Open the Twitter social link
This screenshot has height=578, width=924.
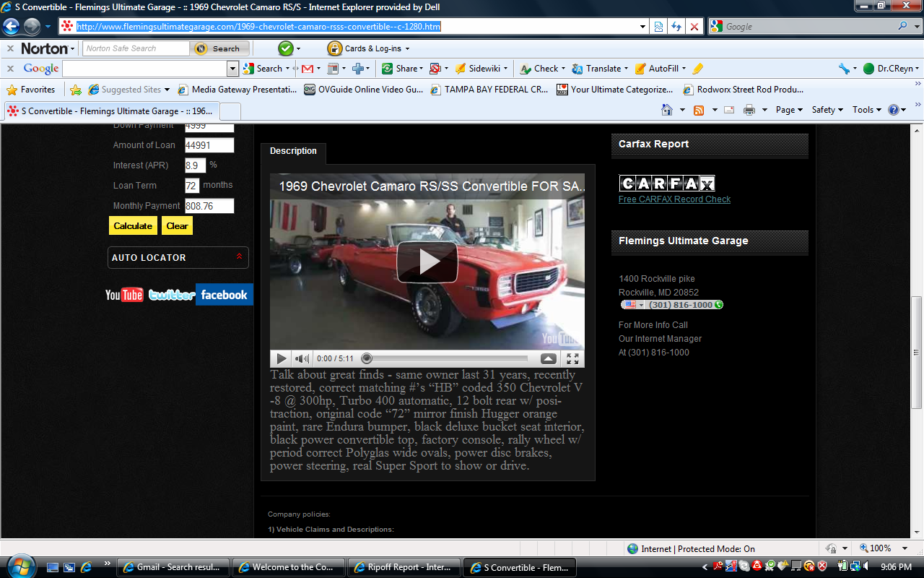click(x=172, y=295)
